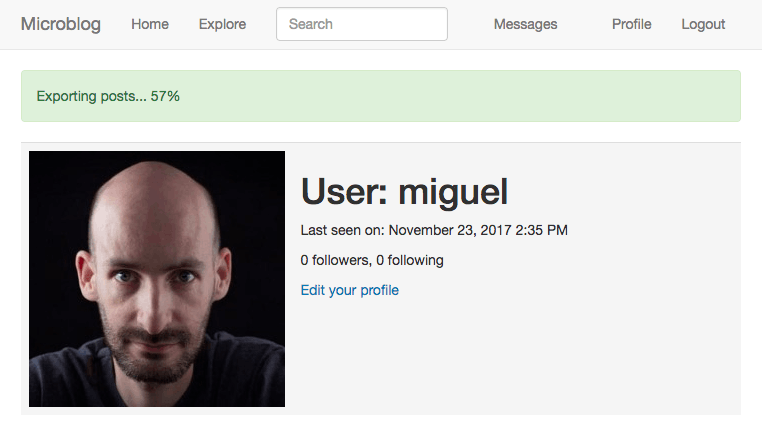
Task: Click empty right side of green alert banner
Action: pyautogui.click(x=550, y=96)
